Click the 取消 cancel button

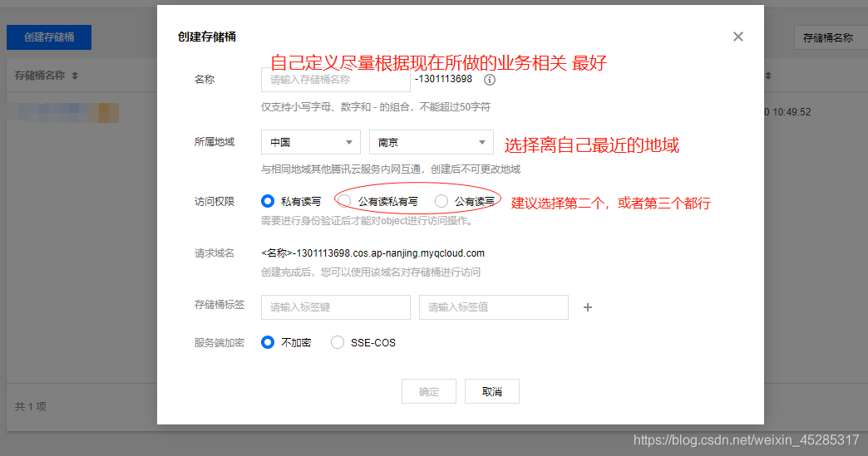[x=492, y=391]
